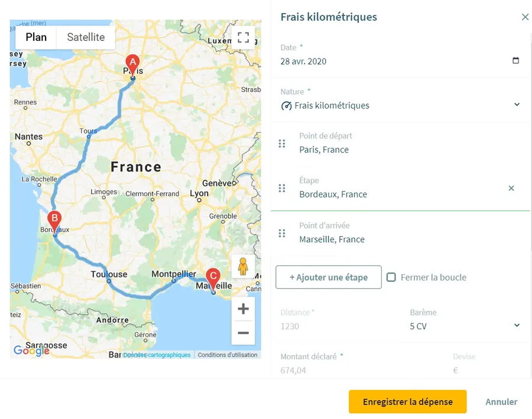Image resolution: width=532 pixels, height=419 pixels.
Task: Open the Barème 5 CV dropdown
Action: [516, 326]
